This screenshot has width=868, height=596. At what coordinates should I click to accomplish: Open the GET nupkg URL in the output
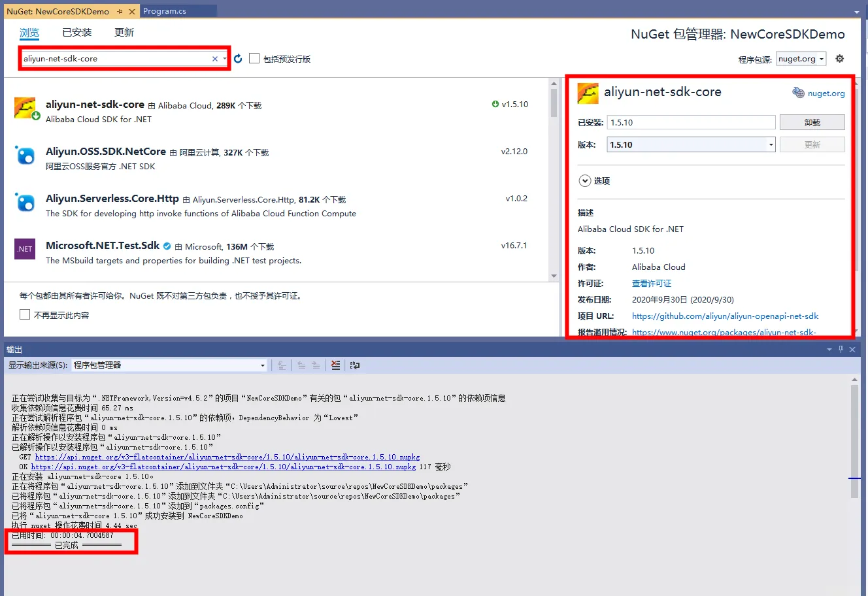point(227,457)
